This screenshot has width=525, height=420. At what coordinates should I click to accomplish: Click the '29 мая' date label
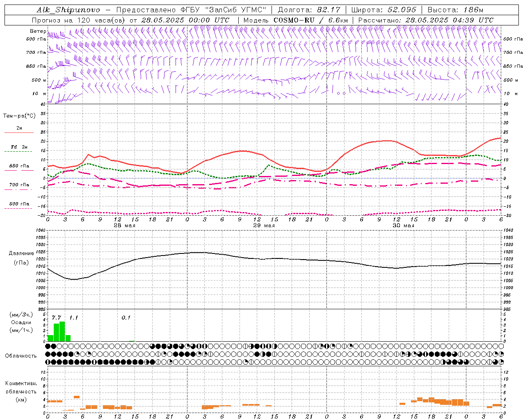[x=264, y=226]
